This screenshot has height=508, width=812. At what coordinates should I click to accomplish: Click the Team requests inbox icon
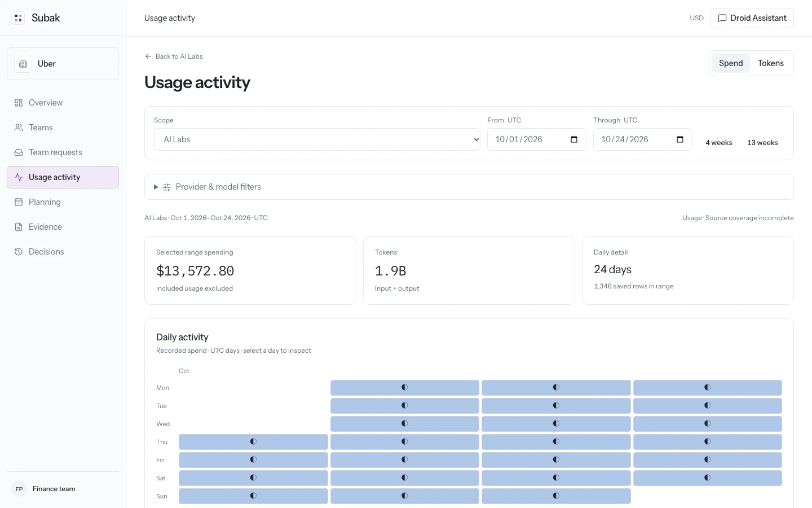tap(19, 152)
